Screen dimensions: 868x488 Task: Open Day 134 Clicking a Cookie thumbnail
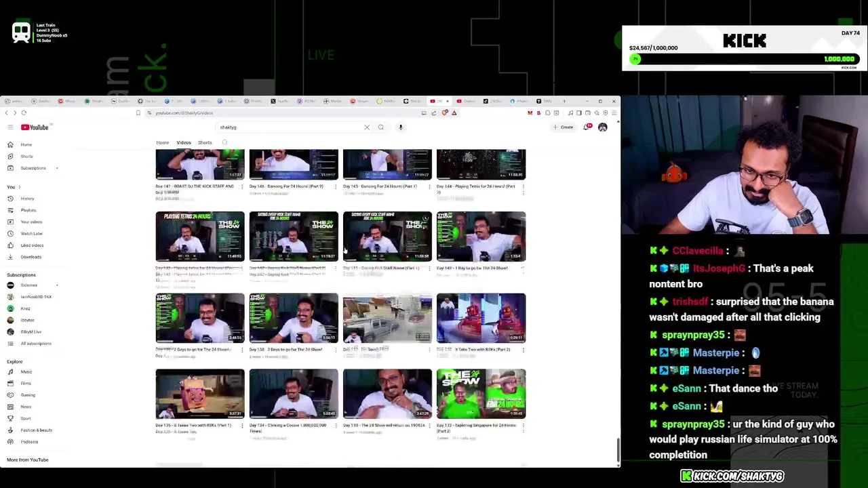(294, 394)
